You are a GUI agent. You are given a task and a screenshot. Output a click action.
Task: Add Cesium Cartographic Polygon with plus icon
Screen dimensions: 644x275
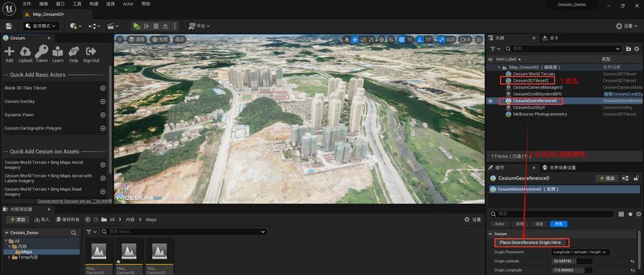[103, 128]
